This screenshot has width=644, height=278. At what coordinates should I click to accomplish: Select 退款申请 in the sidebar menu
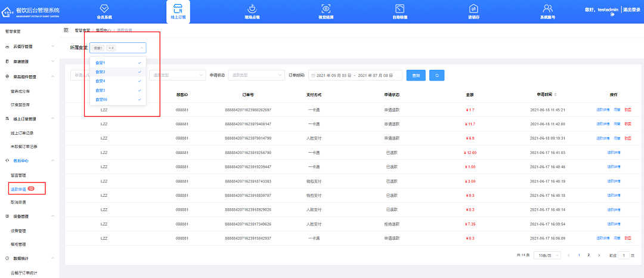(19, 189)
